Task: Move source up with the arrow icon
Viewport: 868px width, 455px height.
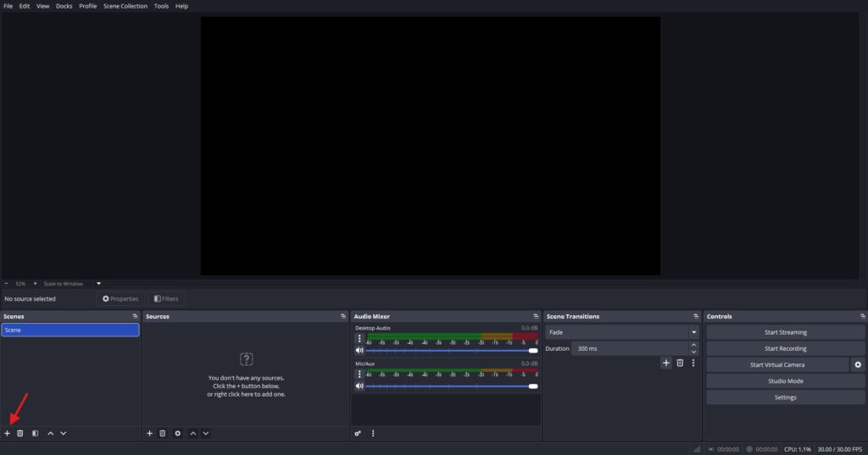Action: click(192, 433)
